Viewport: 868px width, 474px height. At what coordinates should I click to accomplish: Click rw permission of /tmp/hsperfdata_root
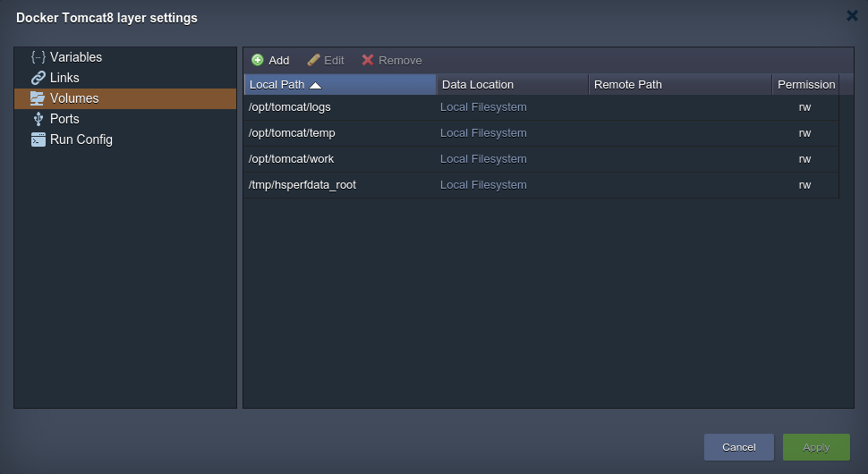[804, 185]
